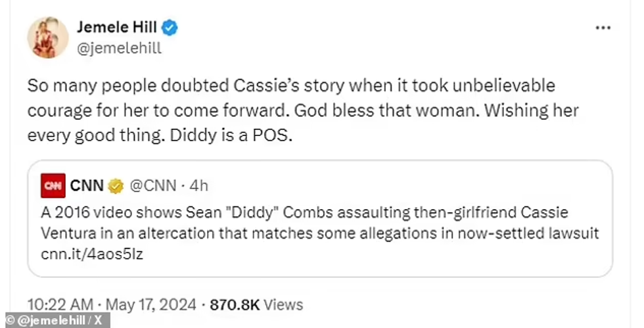The image size is (644, 328).
Task: Follow the cnn.it/4aos5lz link
Action: (x=91, y=254)
